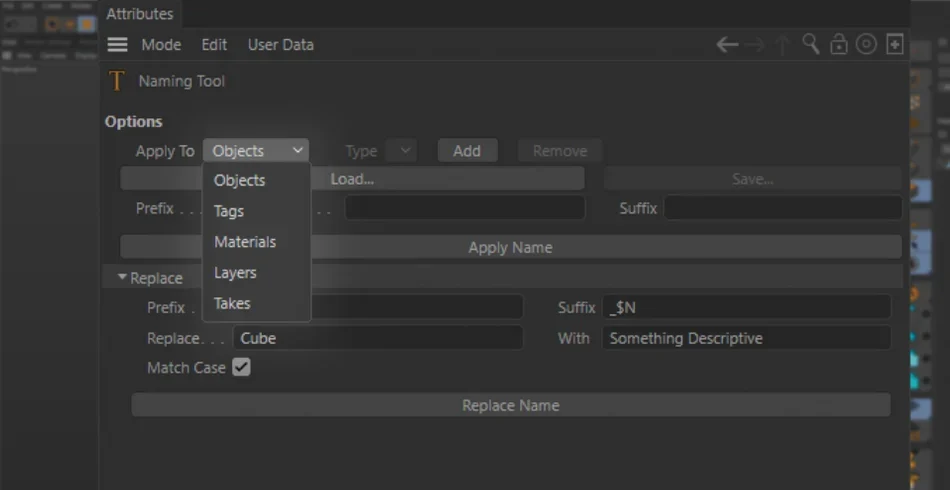Go forward with the right arrow icon

click(x=755, y=45)
